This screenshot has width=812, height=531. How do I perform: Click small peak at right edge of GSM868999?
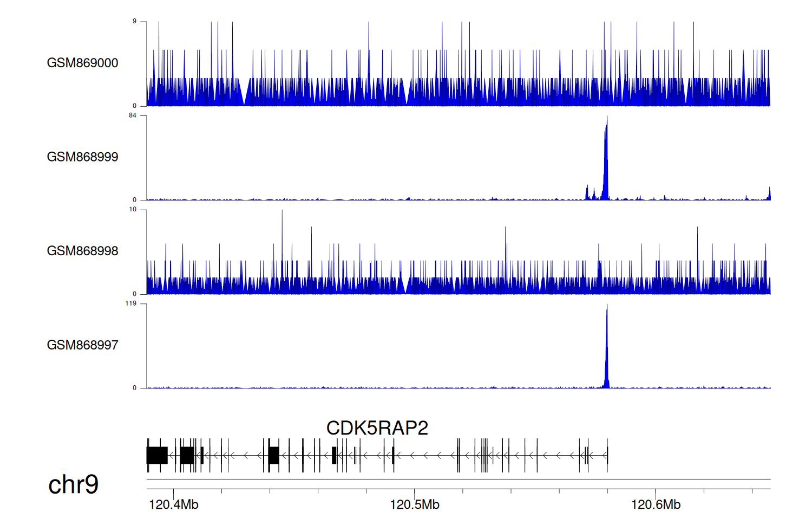coord(769,194)
